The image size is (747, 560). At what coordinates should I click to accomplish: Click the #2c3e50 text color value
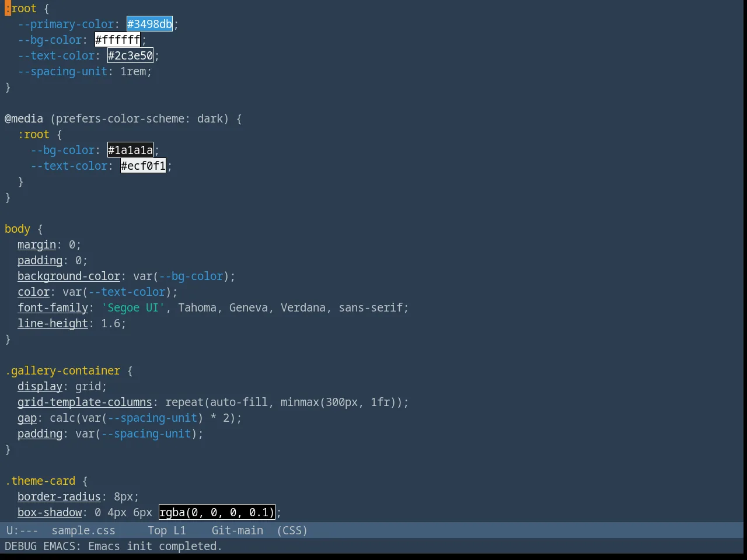click(130, 55)
